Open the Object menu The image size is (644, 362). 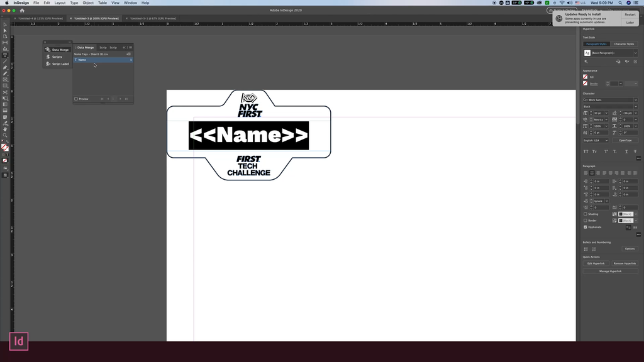pyautogui.click(x=89, y=3)
